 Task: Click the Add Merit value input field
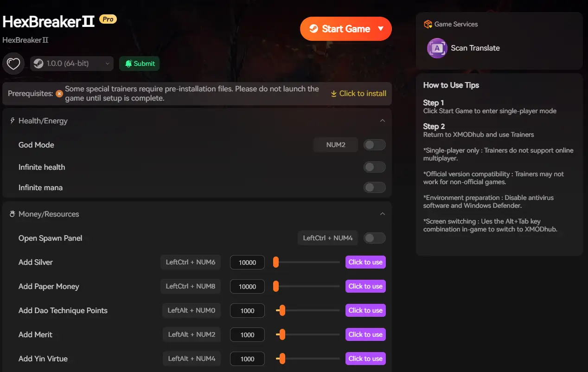point(247,334)
